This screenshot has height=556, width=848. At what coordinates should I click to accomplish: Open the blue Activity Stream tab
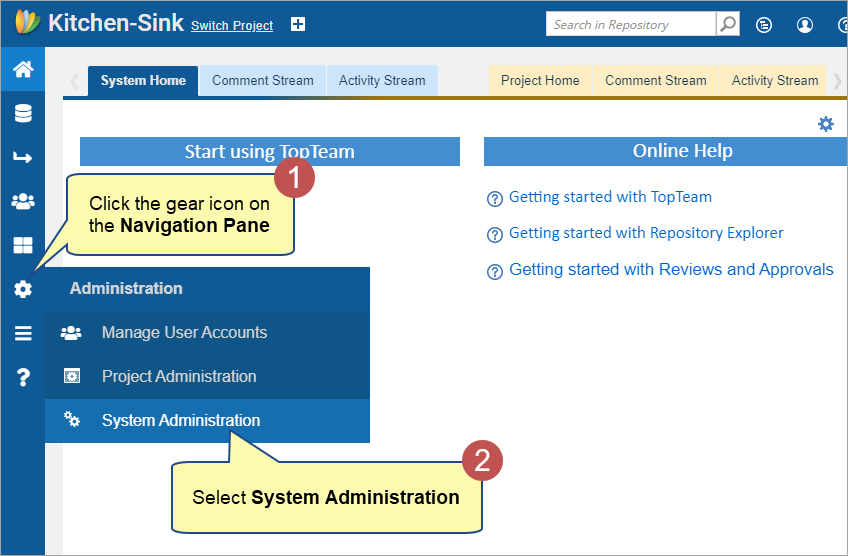382,81
